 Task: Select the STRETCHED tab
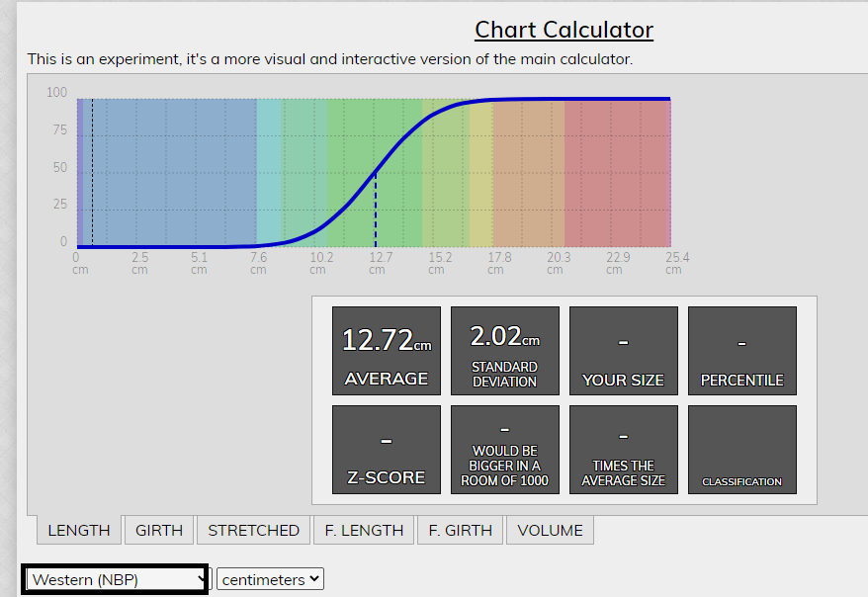[253, 530]
